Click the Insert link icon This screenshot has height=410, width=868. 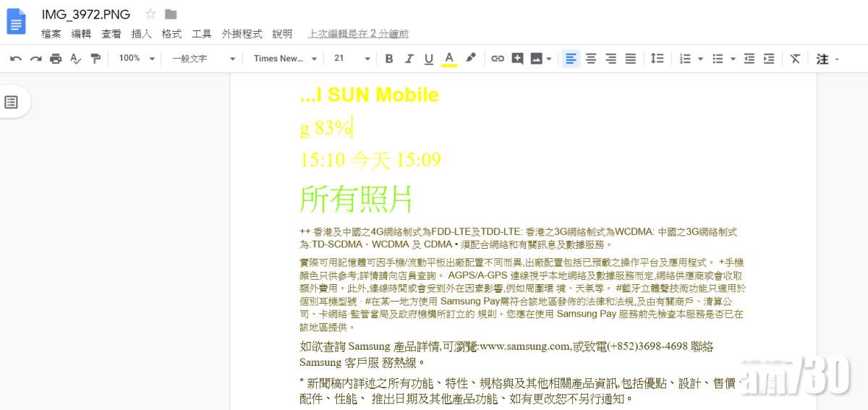(498, 59)
